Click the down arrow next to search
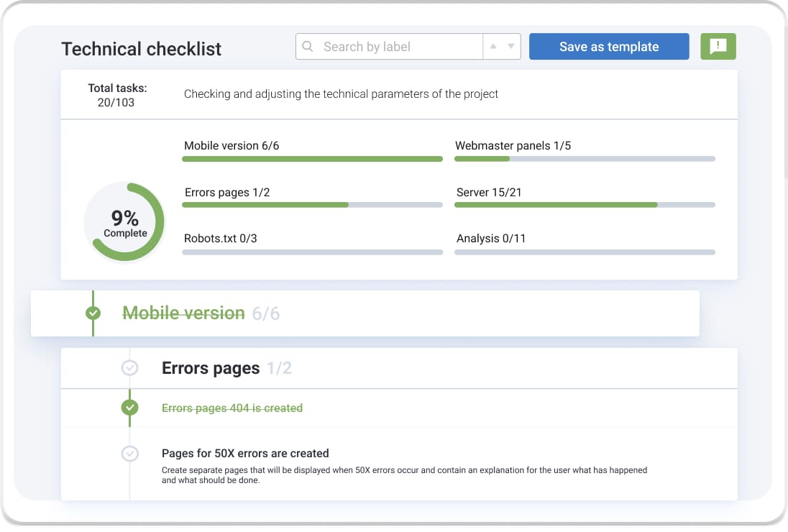 pos(511,47)
